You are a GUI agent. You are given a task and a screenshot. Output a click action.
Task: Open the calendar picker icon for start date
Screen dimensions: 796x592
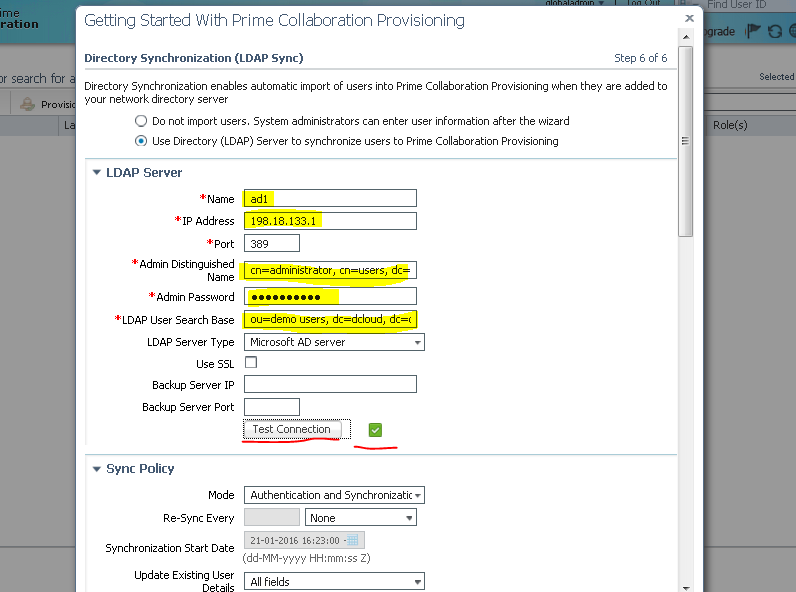click(352, 540)
